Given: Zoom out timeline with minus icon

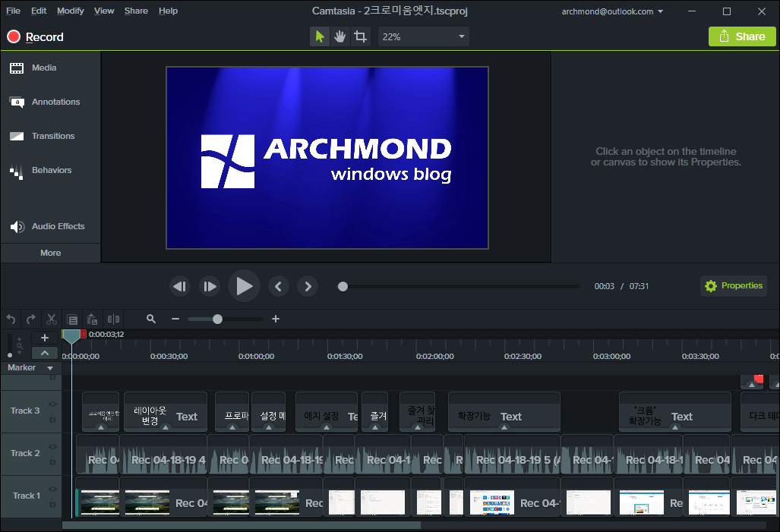Looking at the screenshot, I should (x=175, y=320).
